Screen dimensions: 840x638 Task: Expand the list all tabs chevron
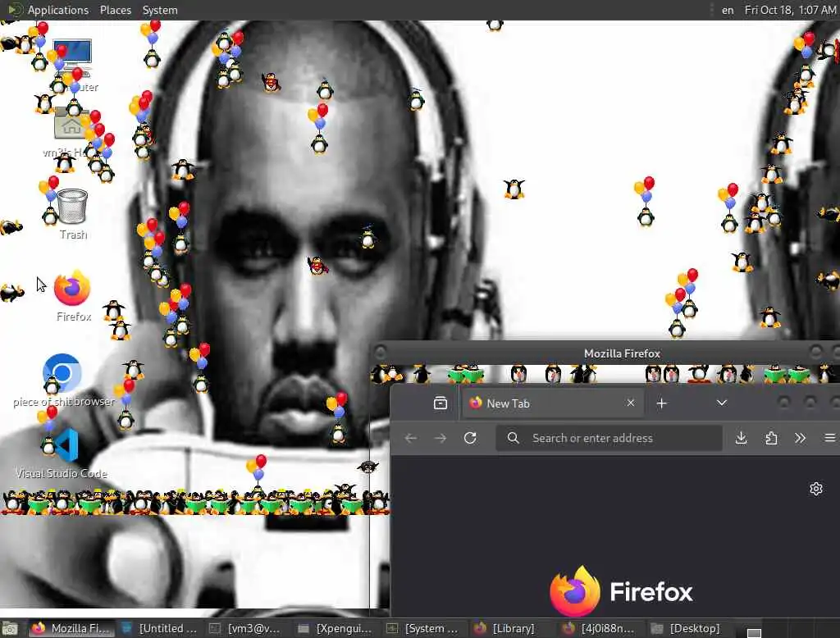click(722, 403)
